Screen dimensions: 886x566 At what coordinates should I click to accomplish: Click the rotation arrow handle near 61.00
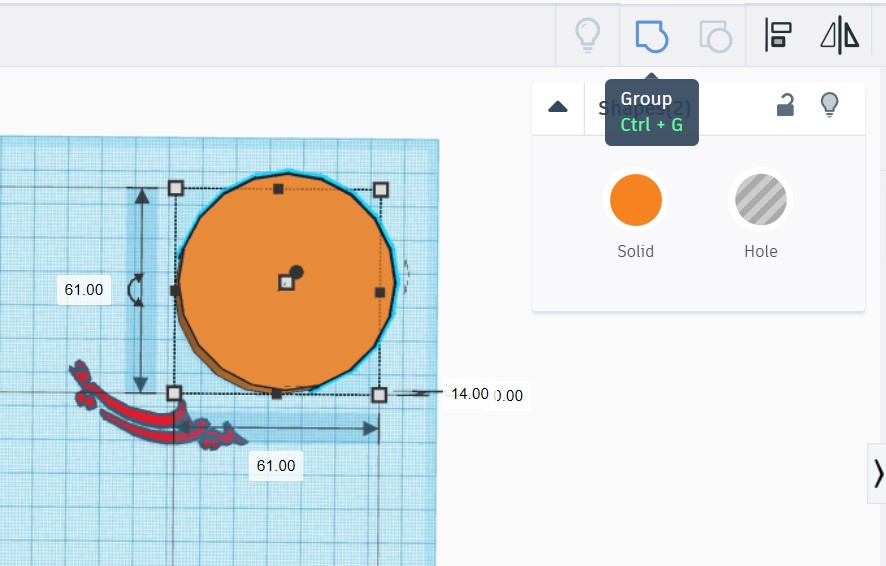tap(136, 290)
